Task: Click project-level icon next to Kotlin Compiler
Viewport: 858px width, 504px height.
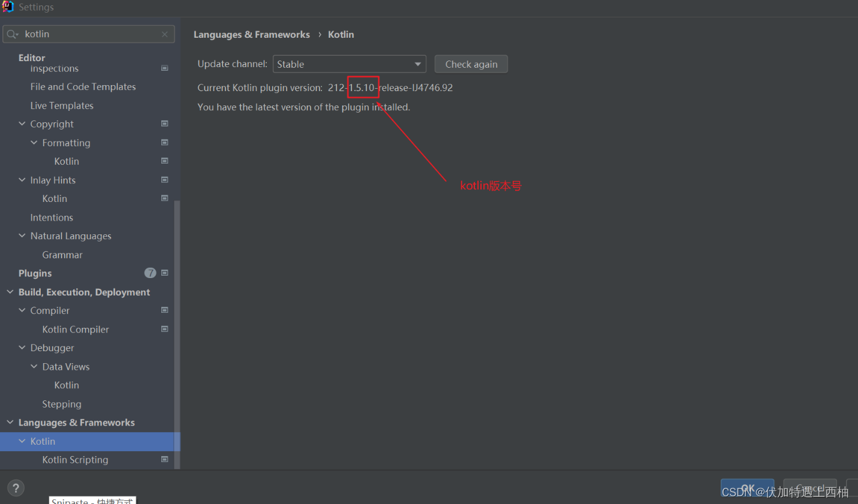Action: tap(165, 329)
